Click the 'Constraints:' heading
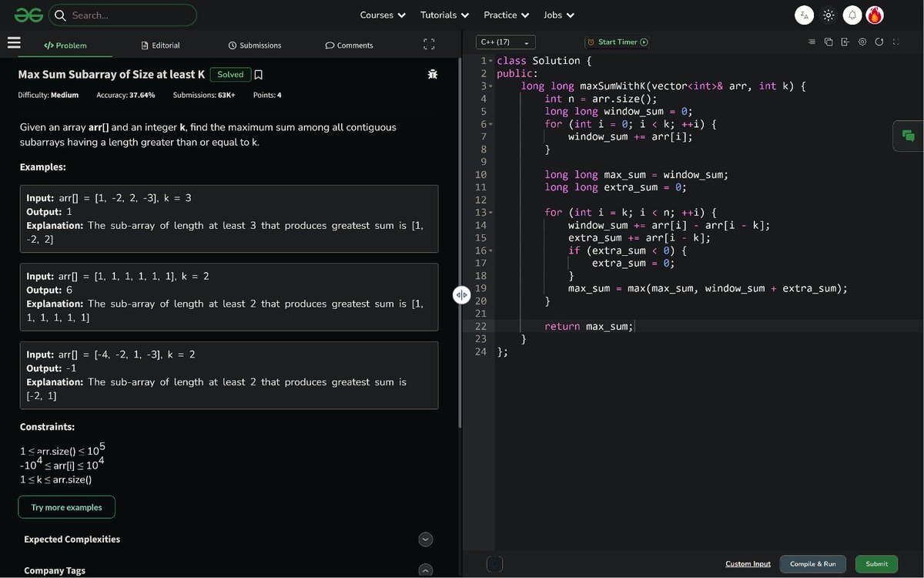The height and width of the screenshot is (578, 924). [47, 427]
